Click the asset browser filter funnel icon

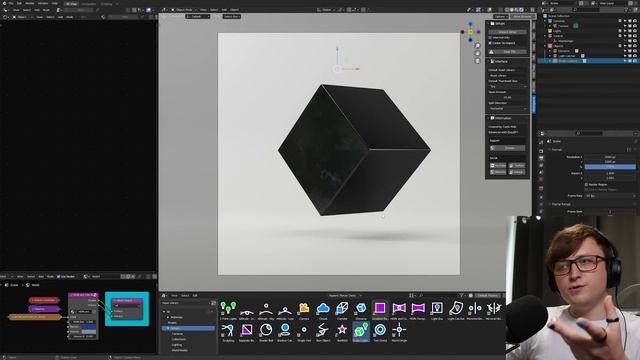(x=461, y=296)
